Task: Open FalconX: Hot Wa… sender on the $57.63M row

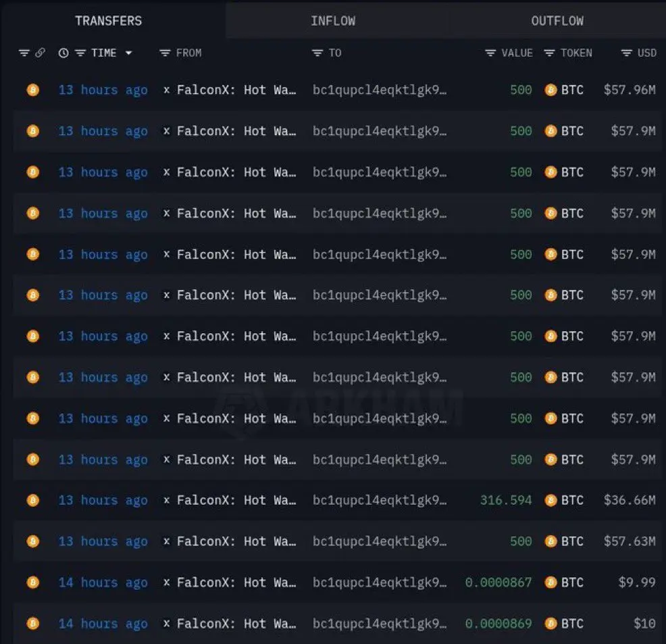Action: pos(236,541)
